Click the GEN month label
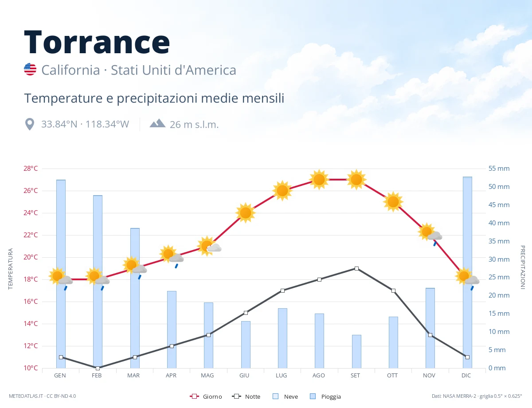 pos(60,375)
